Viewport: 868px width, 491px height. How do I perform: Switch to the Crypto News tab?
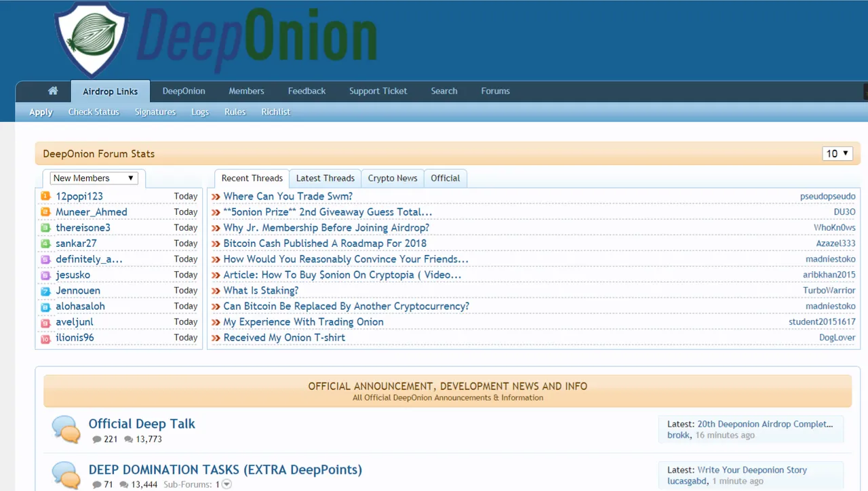[393, 178]
